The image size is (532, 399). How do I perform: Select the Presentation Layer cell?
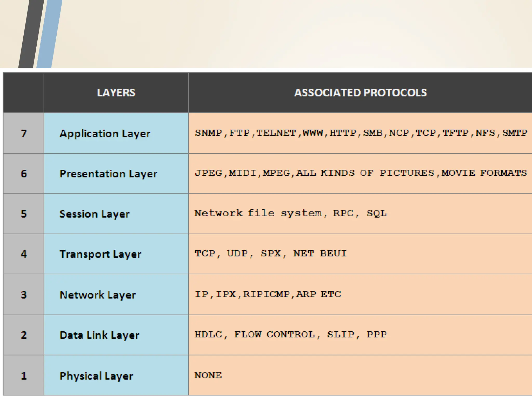[x=108, y=174]
